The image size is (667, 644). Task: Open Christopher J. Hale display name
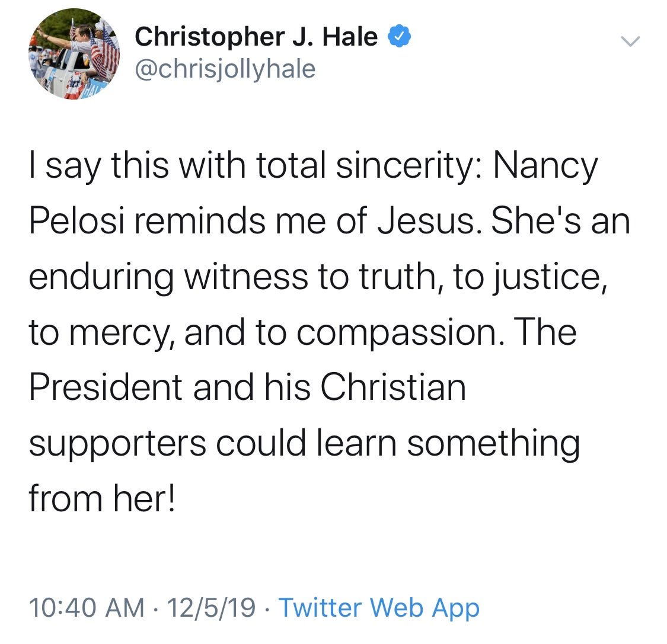(x=256, y=37)
